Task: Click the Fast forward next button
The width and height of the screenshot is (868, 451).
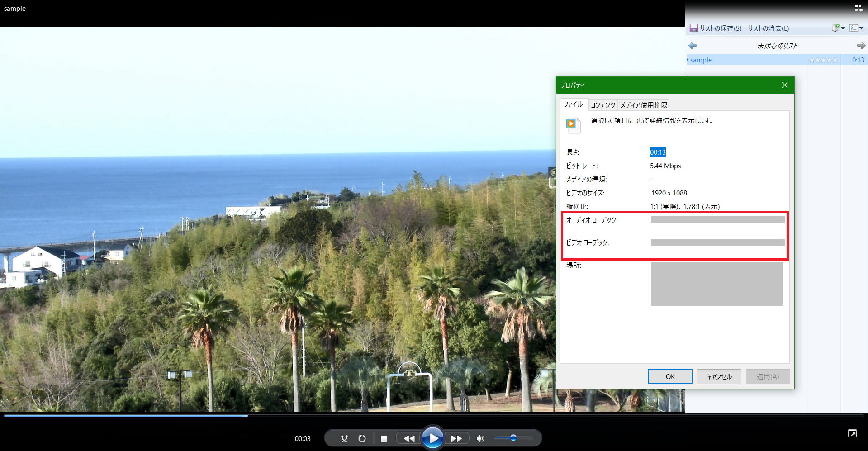Action: (x=456, y=438)
